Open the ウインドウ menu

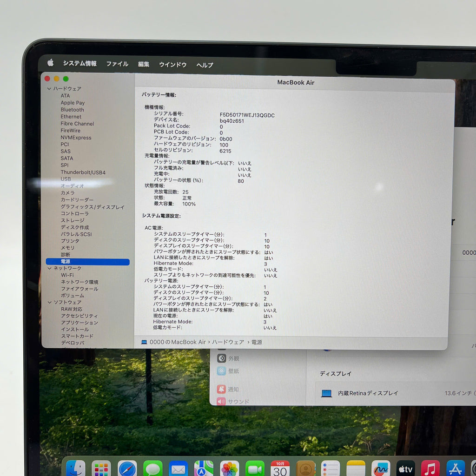172,65
